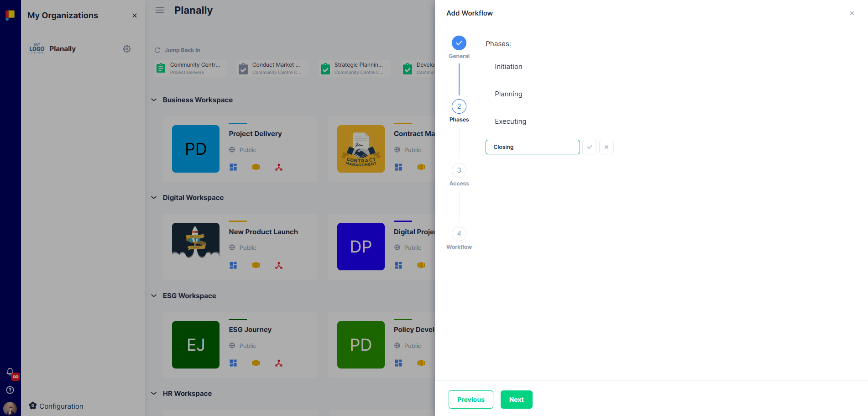The height and width of the screenshot is (416, 868).
Task: Collapse the HR Workspace section
Action: 154,393
